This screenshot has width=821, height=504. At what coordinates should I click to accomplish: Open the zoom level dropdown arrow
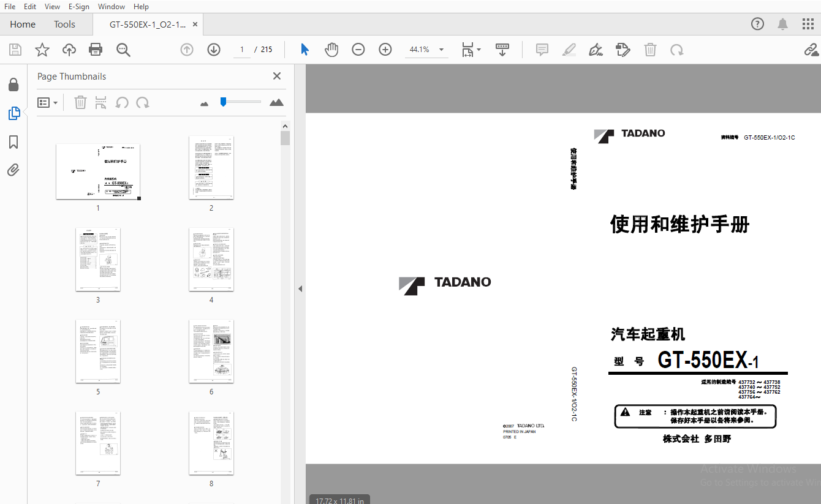[x=441, y=50]
